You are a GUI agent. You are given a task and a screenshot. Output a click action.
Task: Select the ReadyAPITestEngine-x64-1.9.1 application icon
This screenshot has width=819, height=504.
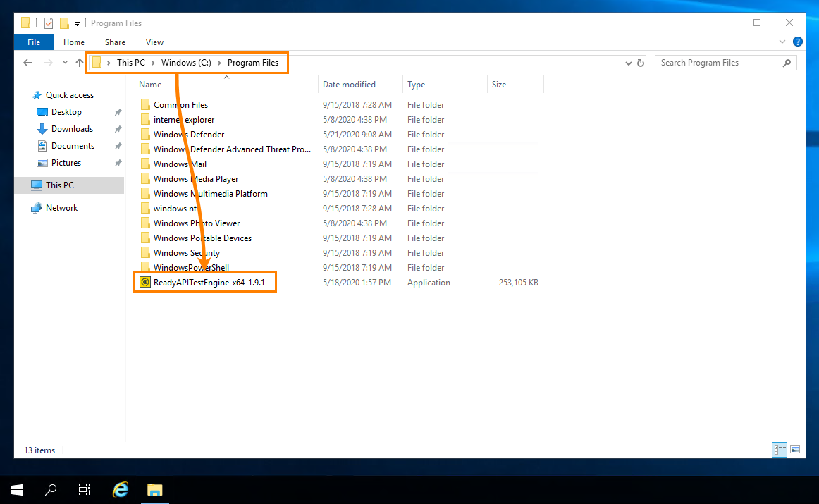(145, 283)
